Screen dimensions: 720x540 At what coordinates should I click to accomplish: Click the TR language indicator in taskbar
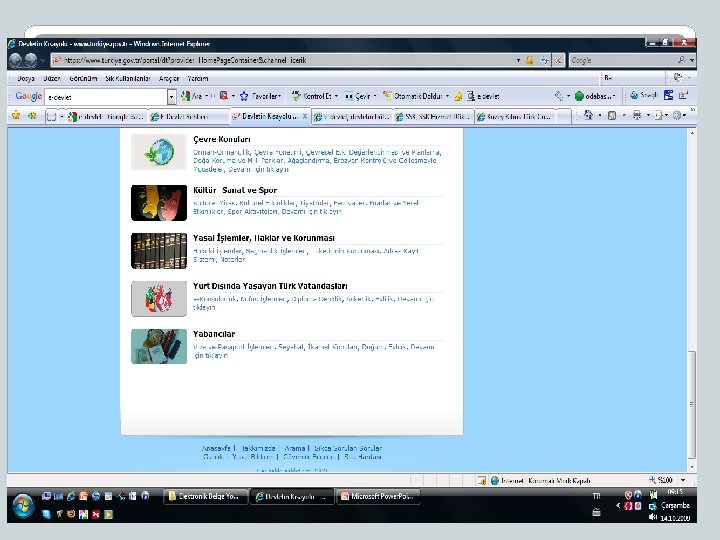(596, 496)
